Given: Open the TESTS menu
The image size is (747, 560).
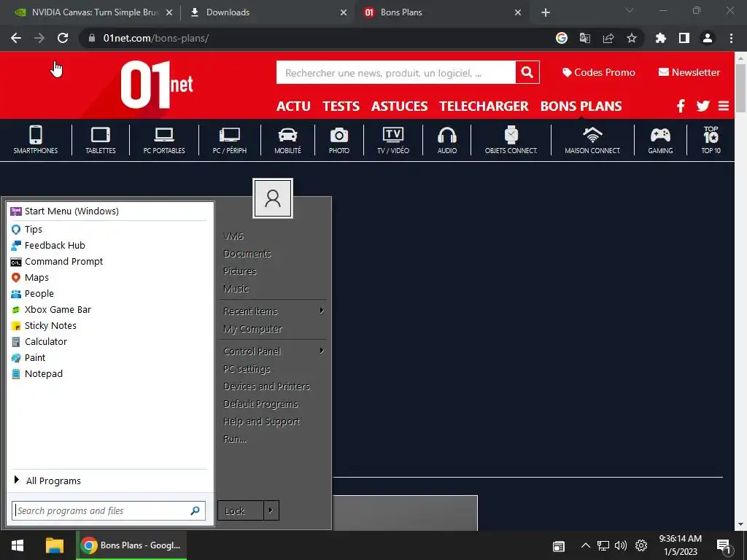Looking at the screenshot, I should click(341, 106).
